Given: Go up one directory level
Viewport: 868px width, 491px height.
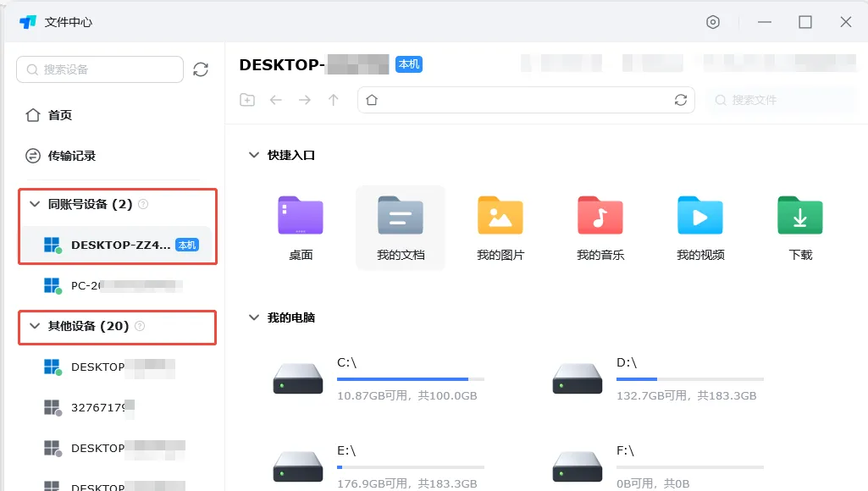Looking at the screenshot, I should click(334, 100).
